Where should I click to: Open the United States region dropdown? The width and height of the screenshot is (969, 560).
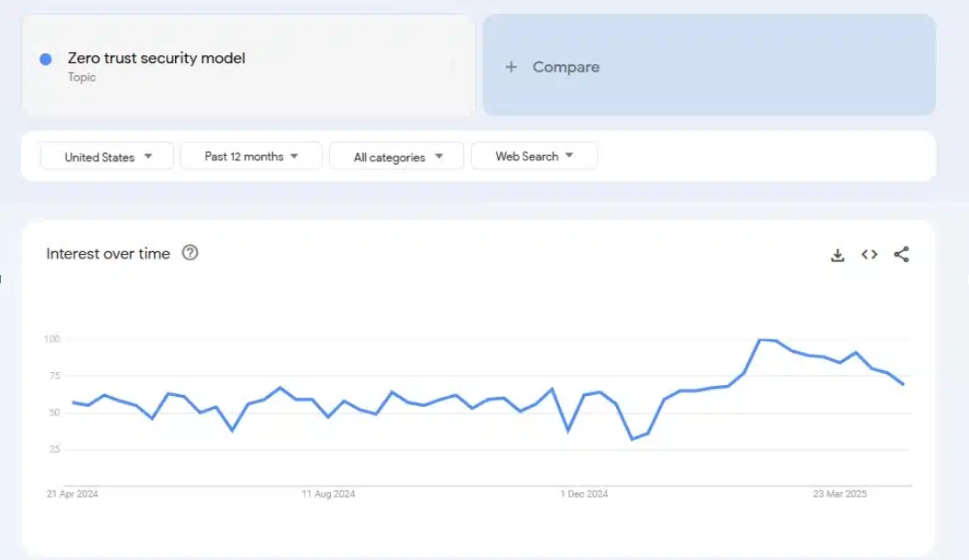coord(107,157)
